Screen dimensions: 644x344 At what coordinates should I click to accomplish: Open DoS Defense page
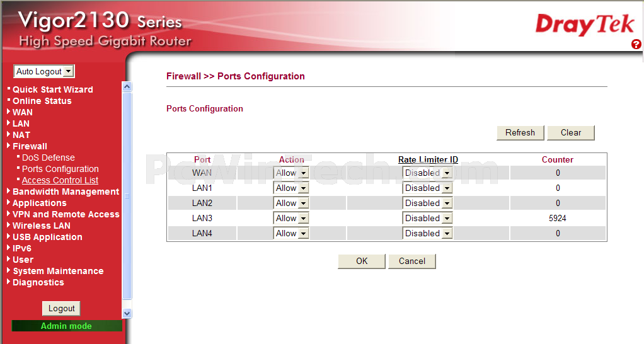tap(48, 158)
